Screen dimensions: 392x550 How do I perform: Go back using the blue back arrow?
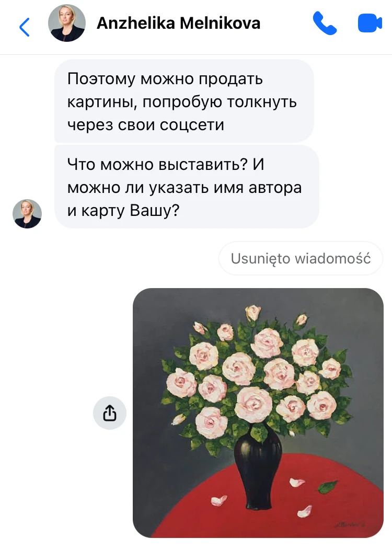coord(24,27)
